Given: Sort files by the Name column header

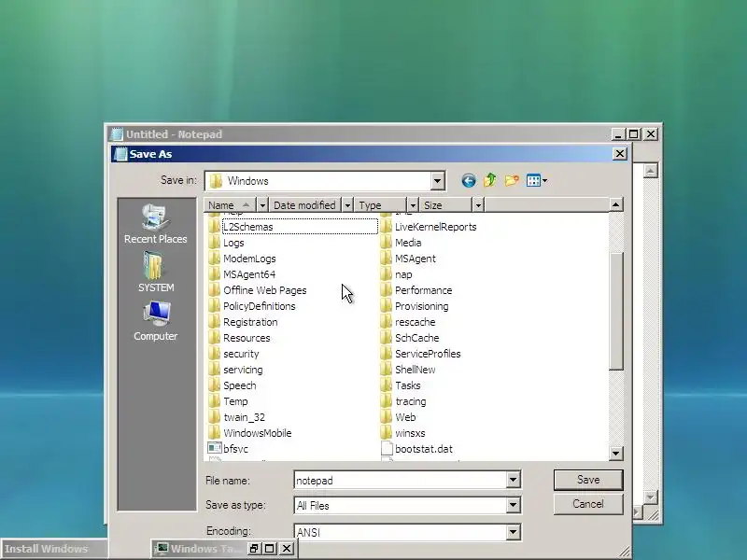Looking at the screenshot, I should (230, 205).
